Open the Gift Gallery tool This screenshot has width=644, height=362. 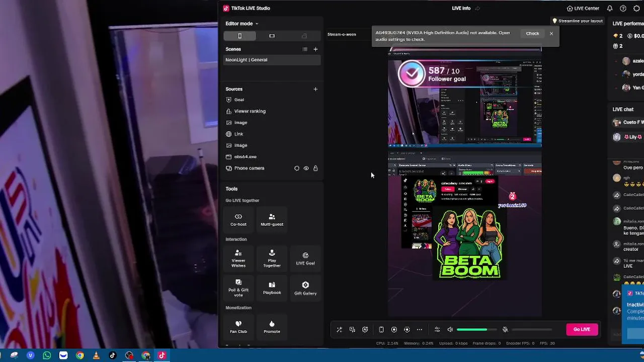(305, 288)
